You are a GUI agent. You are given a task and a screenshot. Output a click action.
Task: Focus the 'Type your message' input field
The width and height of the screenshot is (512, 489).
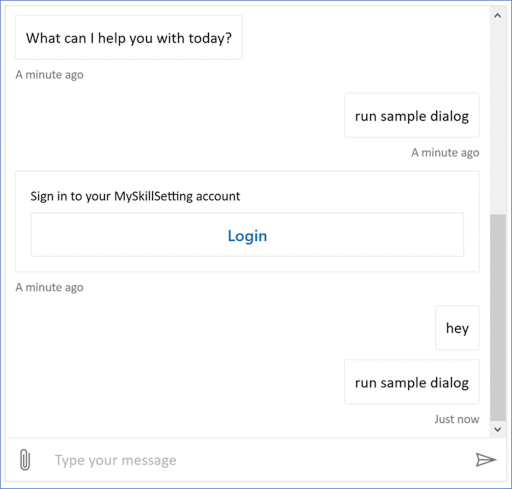click(257, 460)
